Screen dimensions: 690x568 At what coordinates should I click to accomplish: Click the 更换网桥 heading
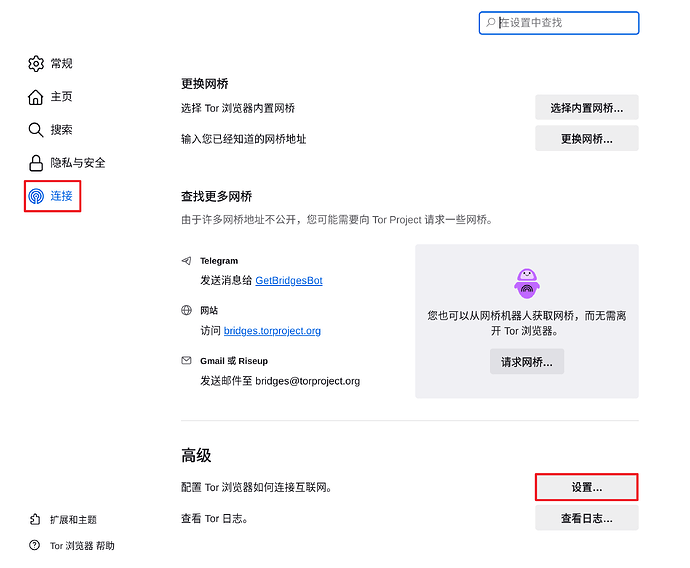pyautogui.click(x=205, y=84)
